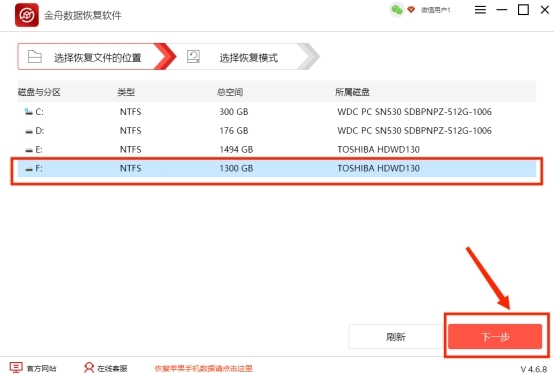Click the V 4.6.8 version label
554x376 pixels.
coord(534,369)
